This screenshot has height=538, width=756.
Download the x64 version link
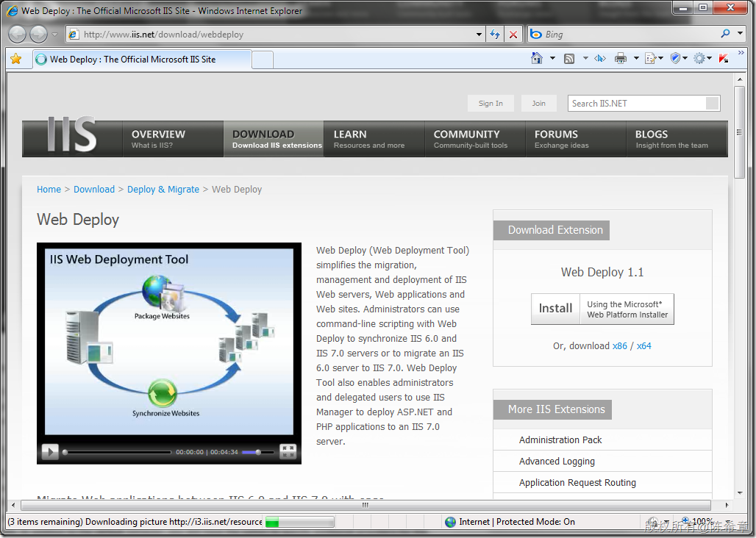click(643, 346)
